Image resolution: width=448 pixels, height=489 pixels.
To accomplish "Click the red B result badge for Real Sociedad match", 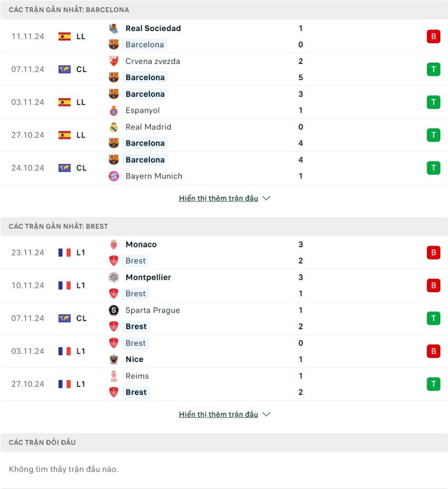I will coord(433,36).
